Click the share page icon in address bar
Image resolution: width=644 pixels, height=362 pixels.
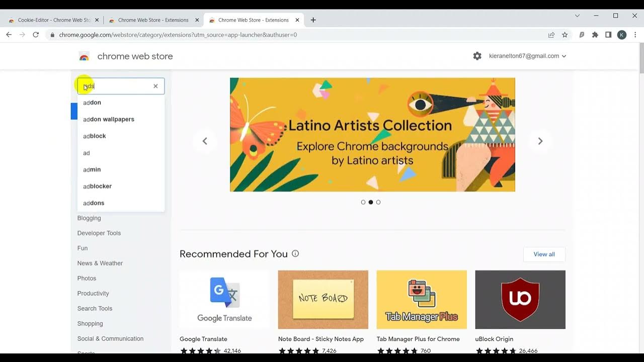coord(551,35)
